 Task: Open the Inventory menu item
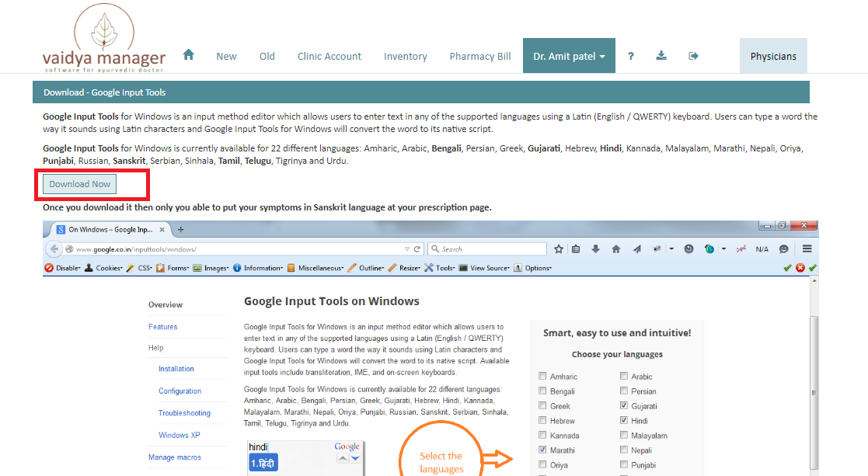point(405,57)
